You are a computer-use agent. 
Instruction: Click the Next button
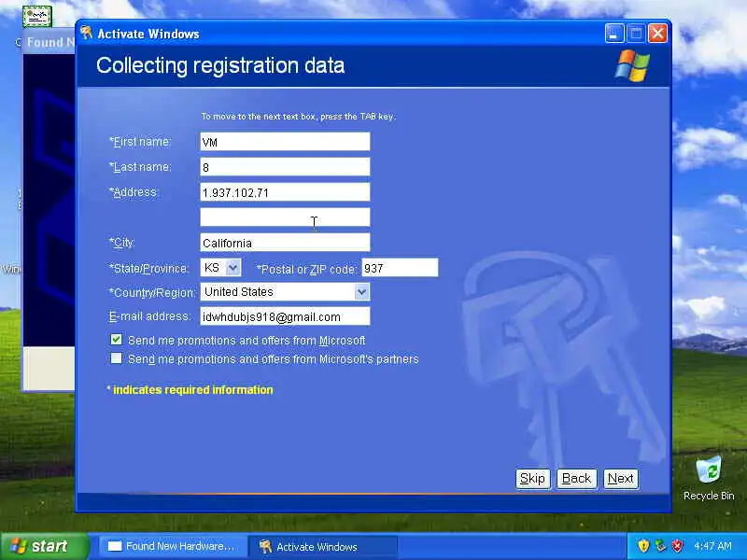621,479
